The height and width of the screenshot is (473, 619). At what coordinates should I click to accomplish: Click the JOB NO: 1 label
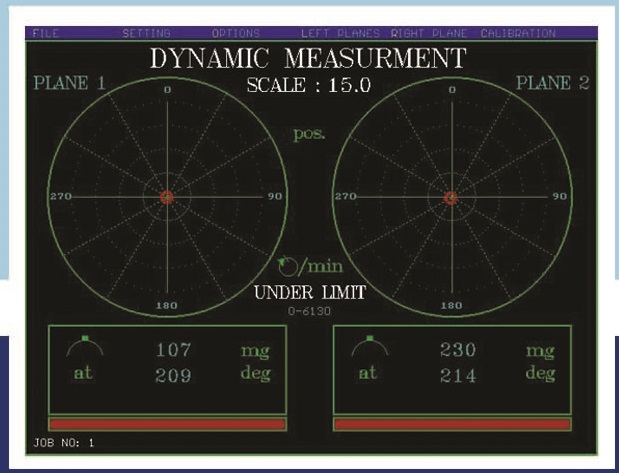click(x=62, y=442)
